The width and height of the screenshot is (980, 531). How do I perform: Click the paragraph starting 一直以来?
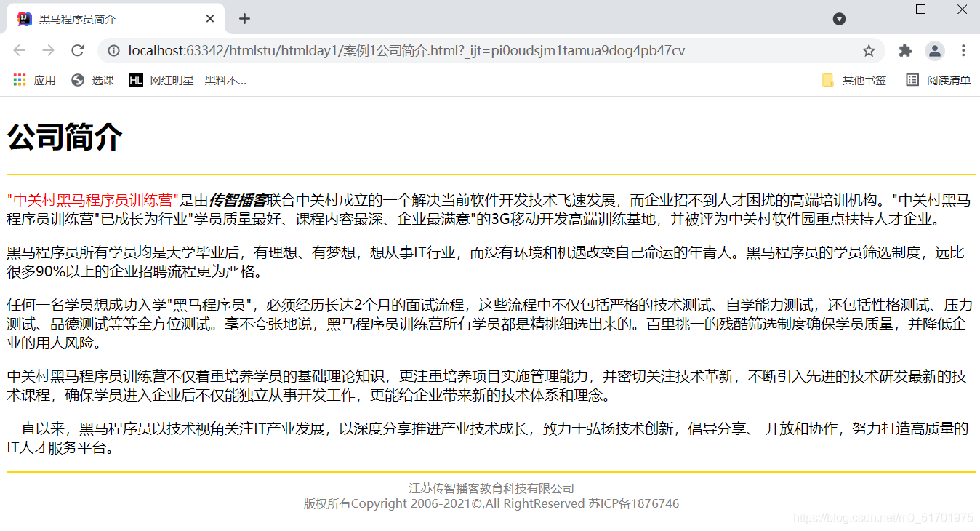pyautogui.click(x=488, y=438)
